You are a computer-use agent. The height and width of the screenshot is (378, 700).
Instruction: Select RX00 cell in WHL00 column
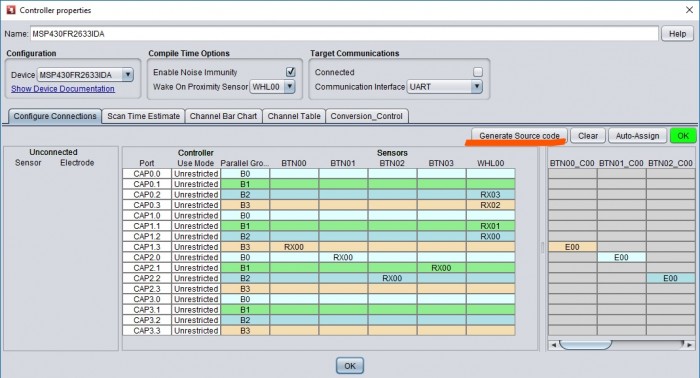(x=490, y=237)
